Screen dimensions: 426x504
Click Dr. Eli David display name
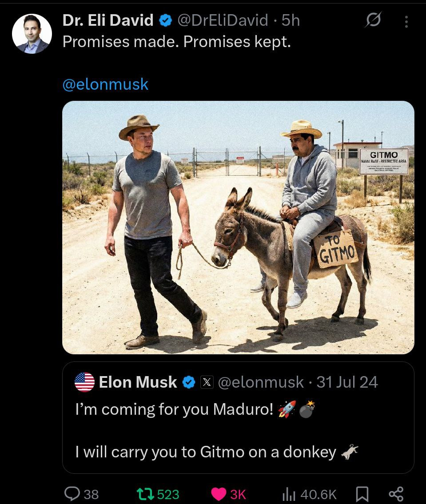(x=108, y=20)
